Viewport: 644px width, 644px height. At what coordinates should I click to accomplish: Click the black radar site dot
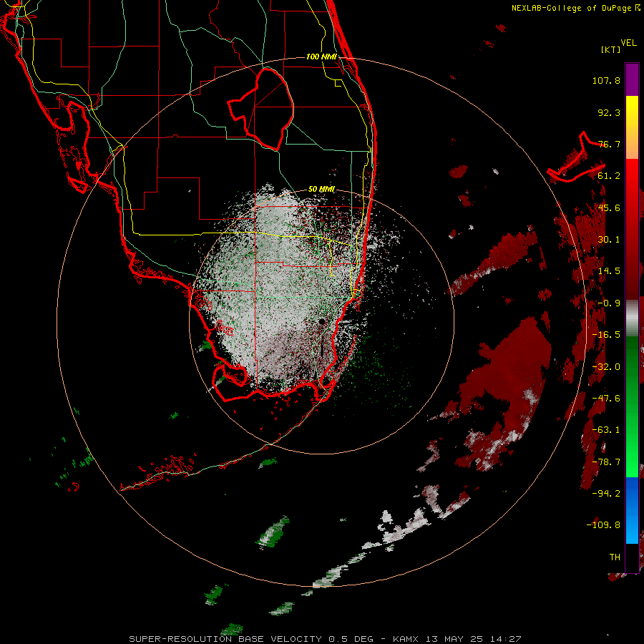pyautogui.click(x=321, y=321)
